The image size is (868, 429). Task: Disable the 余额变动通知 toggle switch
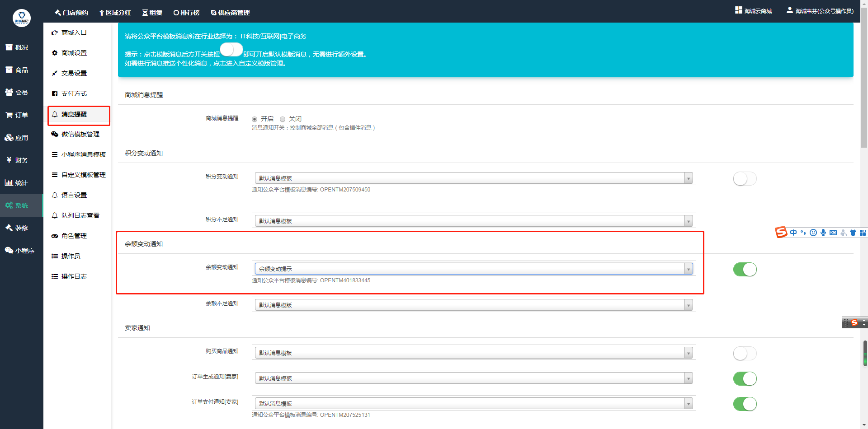744,270
